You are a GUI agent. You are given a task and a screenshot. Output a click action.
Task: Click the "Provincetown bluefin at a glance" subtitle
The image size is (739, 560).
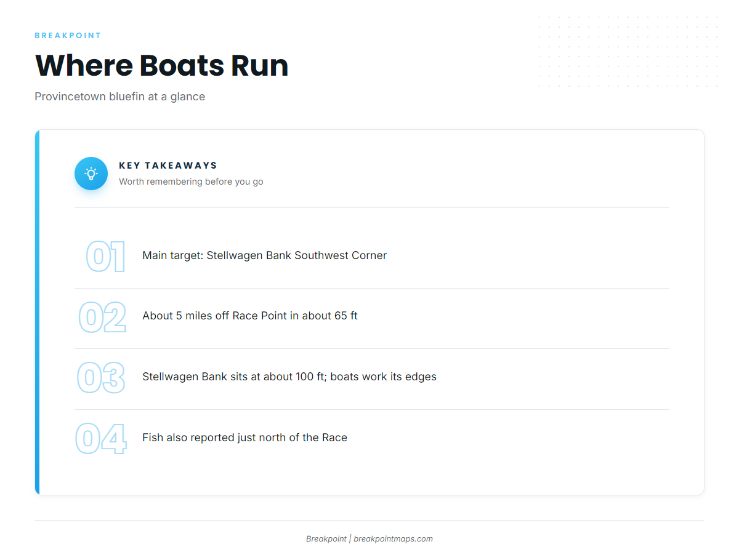pyautogui.click(x=119, y=97)
